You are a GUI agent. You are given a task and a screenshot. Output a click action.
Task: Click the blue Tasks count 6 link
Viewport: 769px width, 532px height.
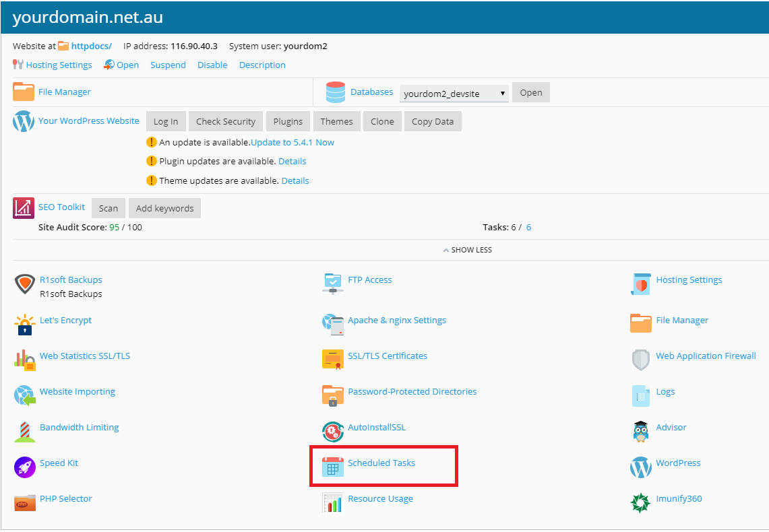(528, 228)
